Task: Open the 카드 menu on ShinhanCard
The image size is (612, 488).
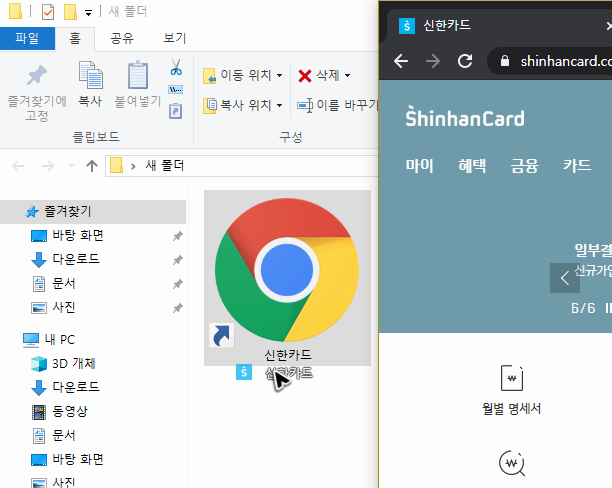Action: [x=577, y=166]
